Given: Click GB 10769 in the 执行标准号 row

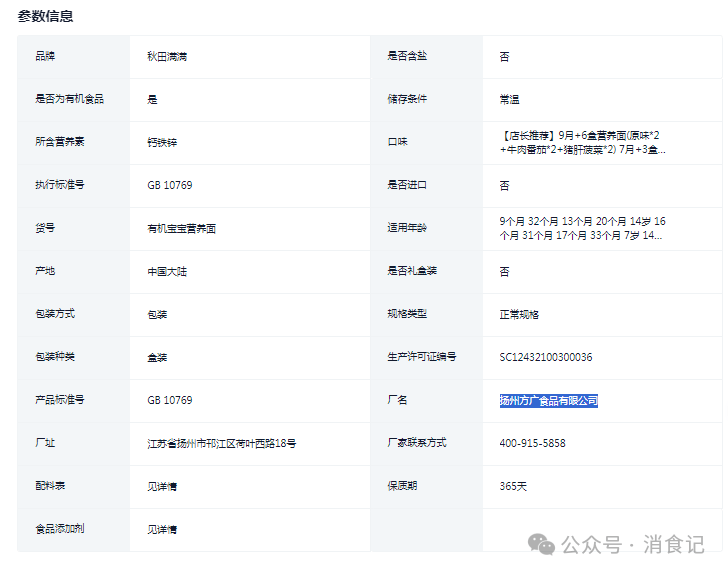Looking at the screenshot, I should 170,186.
